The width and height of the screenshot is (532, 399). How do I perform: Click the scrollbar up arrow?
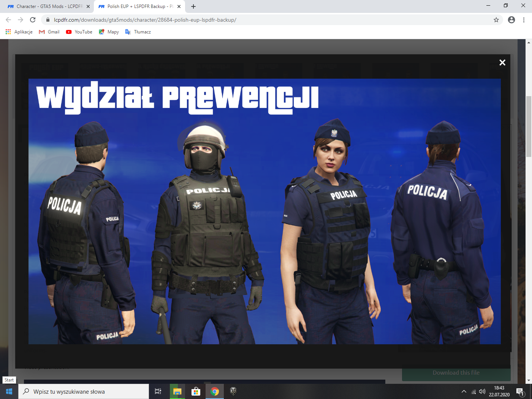[529, 42]
